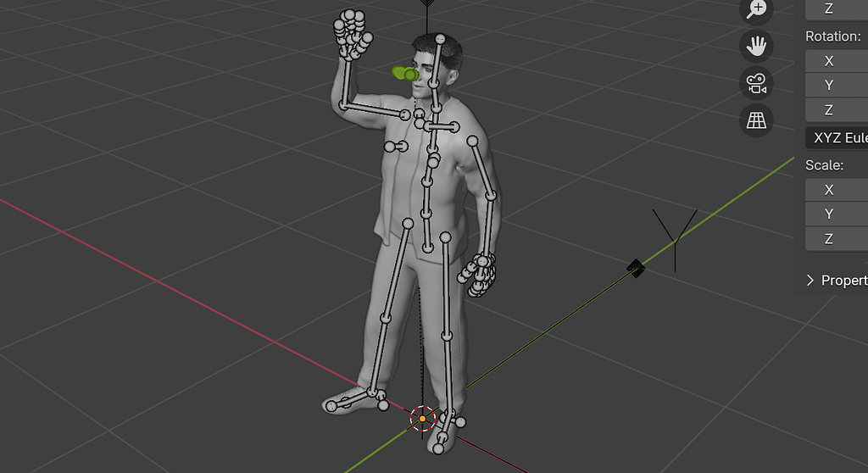Click the 3D cursor at the figure's feet
The image size is (868, 473).
tap(422, 418)
